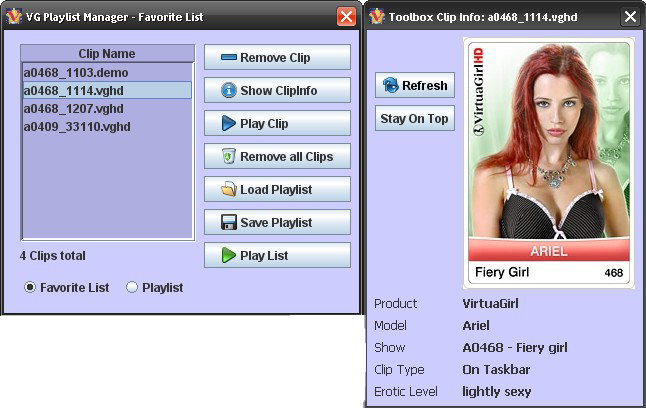Close the Toolbox Clip Info window
This screenshot has height=408, width=646.
(x=630, y=16)
